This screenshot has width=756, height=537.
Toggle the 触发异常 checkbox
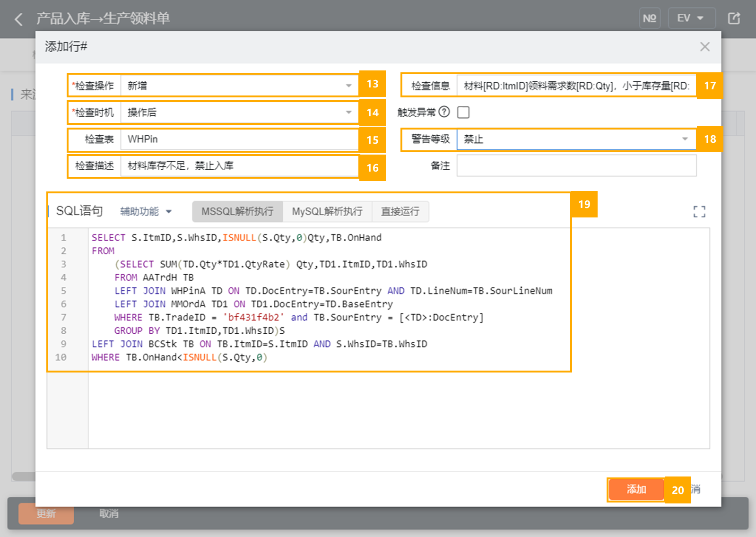point(463,113)
